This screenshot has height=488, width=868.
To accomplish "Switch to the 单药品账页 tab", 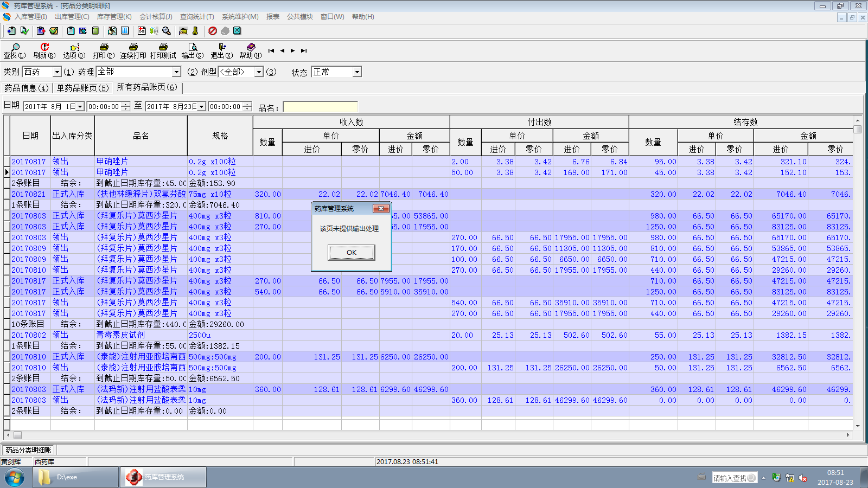I will (82, 88).
